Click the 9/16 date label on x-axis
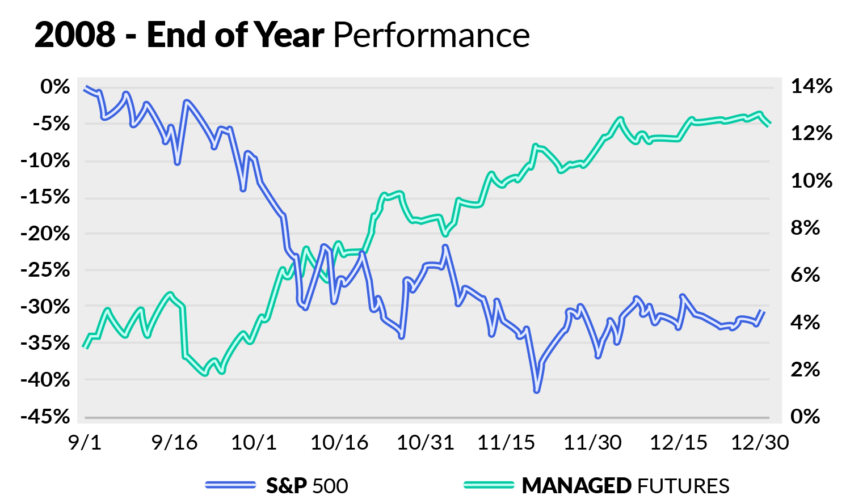Screen dimensions: 850x504 click(175, 442)
